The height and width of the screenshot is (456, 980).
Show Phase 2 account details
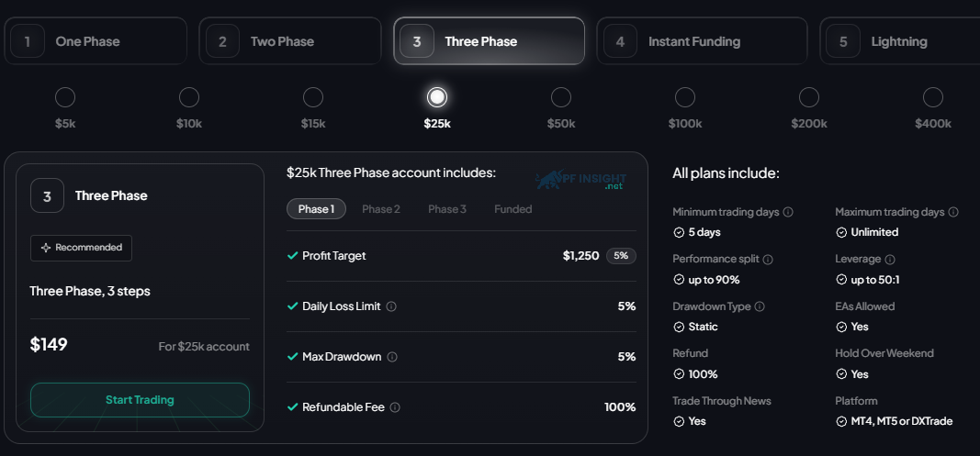[381, 209]
